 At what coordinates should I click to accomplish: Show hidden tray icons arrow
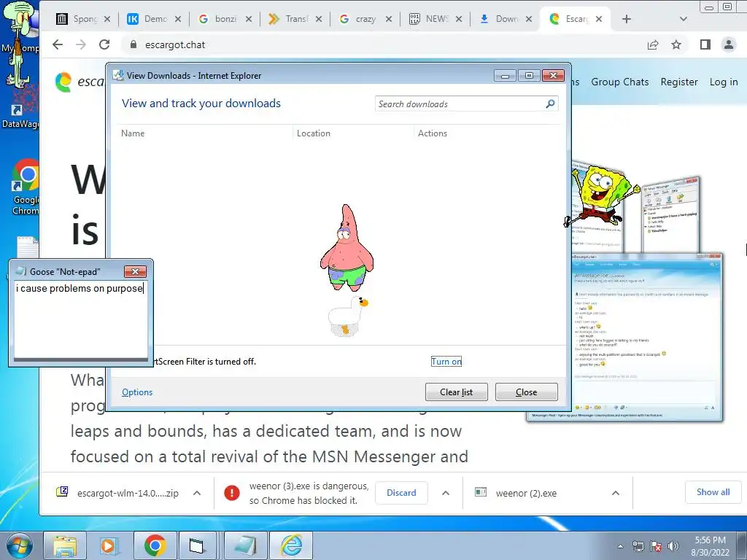pos(620,546)
